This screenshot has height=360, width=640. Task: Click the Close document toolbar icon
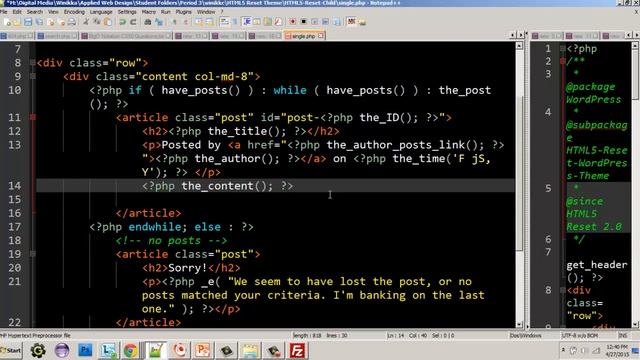[x=50, y=22]
